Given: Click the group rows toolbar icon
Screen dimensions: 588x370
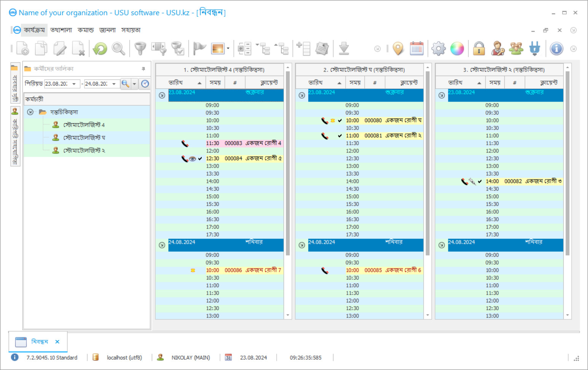Looking at the screenshot, I should click(x=244, y=49).
